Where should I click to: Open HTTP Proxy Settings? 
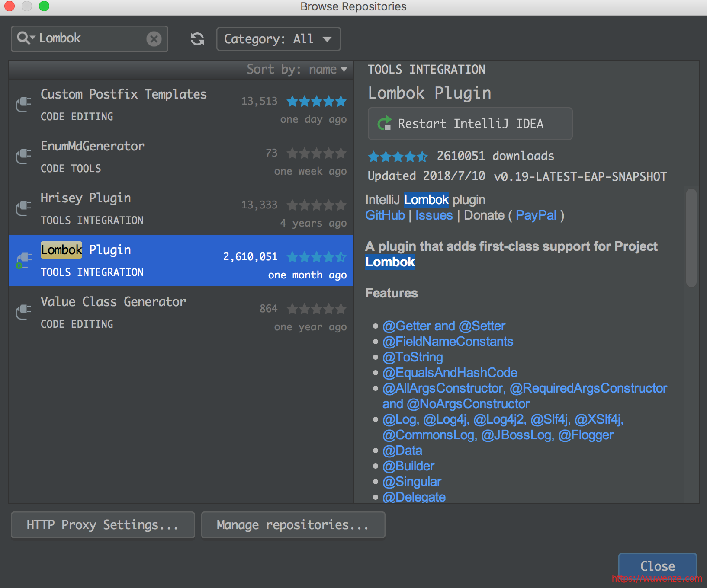[x=103, y=525]
